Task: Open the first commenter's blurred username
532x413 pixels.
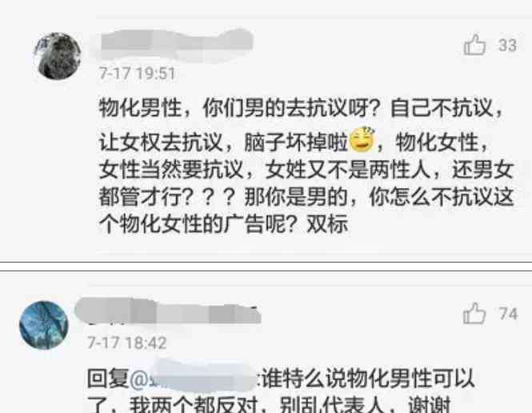Action: click(177, 43)
